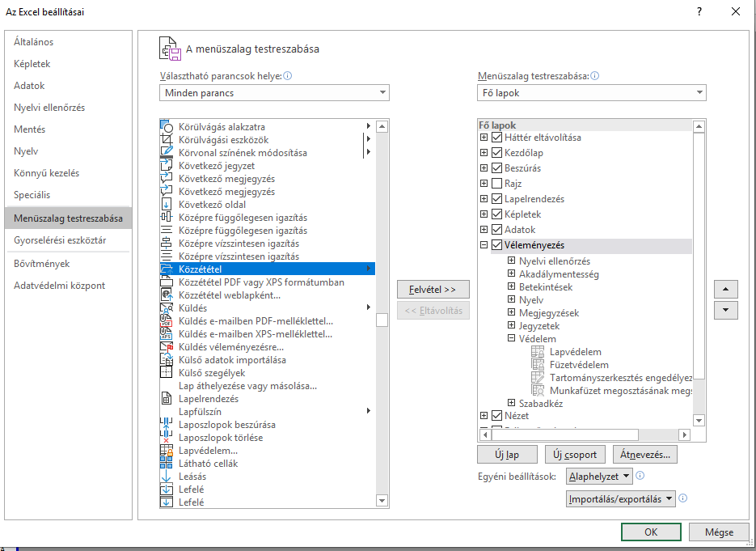Viewport: 756px width, 551px height.
Task: Open the Alaphelyzet dropdown button
Action: pyautogui.click(x=599, y=477)
